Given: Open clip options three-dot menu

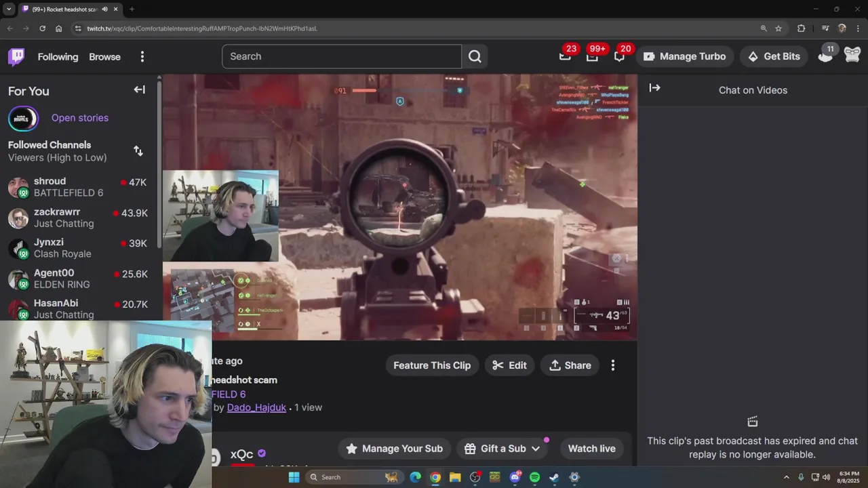Looking at the screenshot, I should click(x=613, y=365).
